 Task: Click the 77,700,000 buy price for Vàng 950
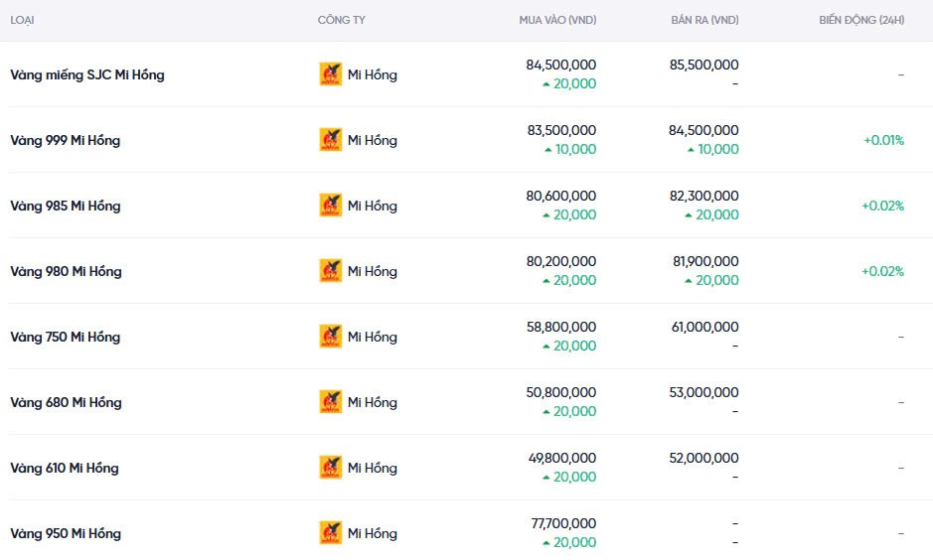pos(560,523)
